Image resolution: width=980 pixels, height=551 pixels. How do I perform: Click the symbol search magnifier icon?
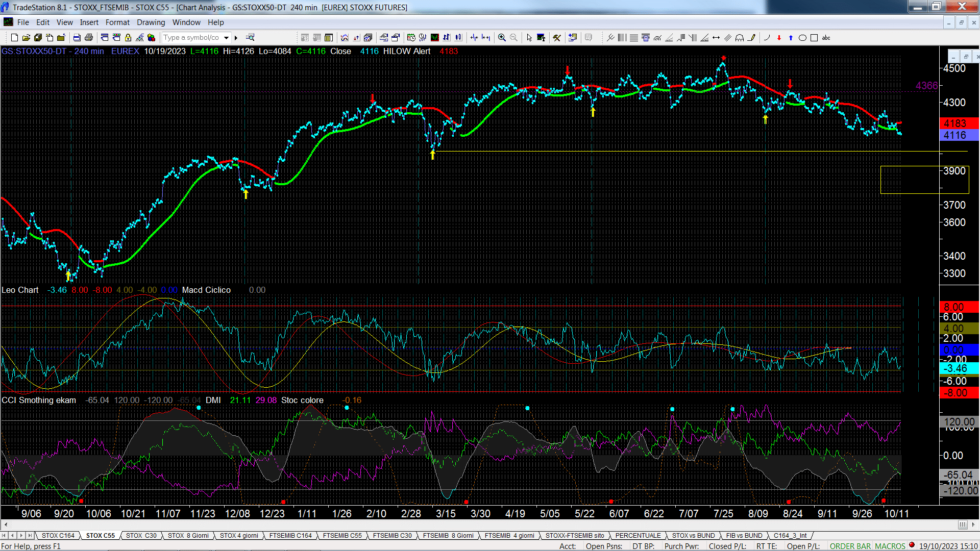click(x=250, y=37)
